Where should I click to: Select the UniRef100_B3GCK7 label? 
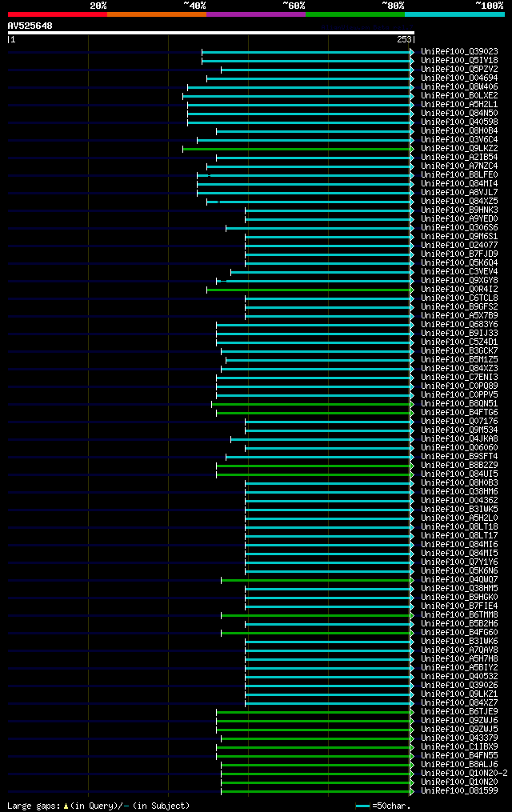[459, 351]
